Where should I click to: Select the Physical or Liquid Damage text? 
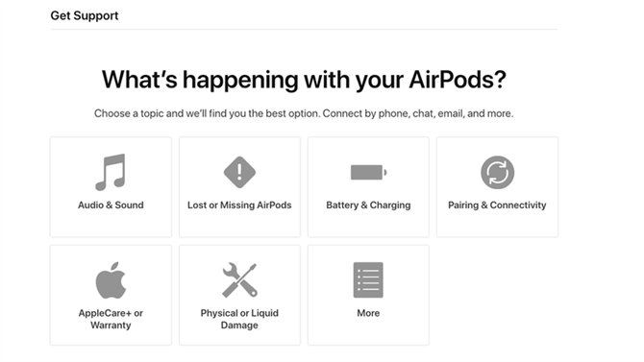(x=239, y=320)
